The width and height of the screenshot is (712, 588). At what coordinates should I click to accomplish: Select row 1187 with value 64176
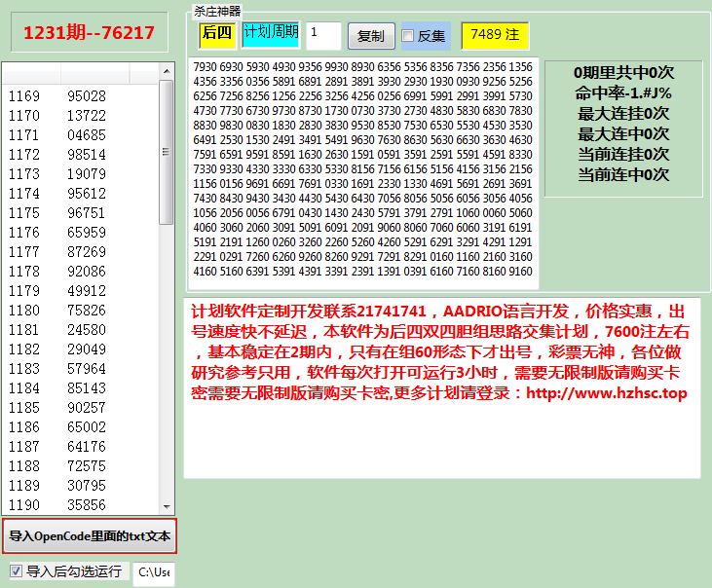coord(81,447)
